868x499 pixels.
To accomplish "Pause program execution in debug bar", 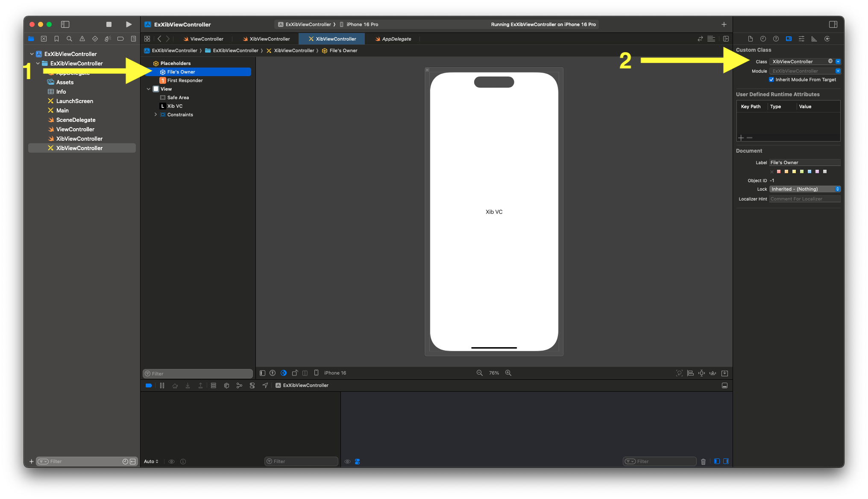I will (x=162, y=385).
